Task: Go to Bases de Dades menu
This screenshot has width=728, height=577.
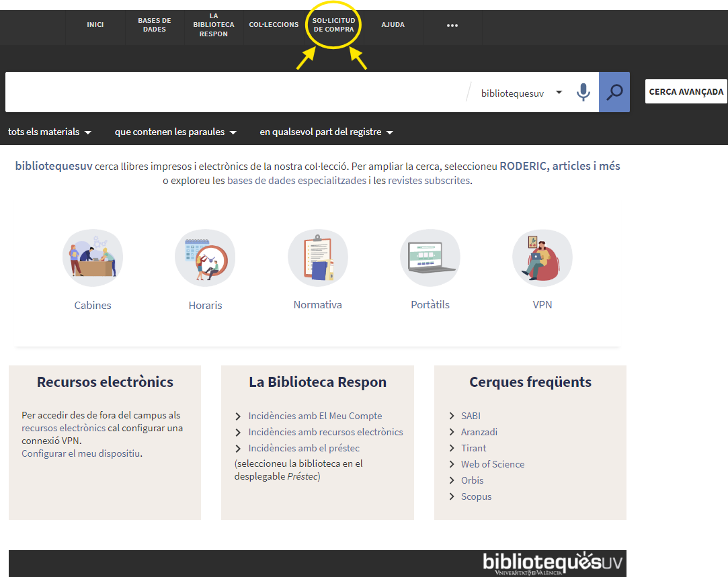Action: tap(155, 25)
